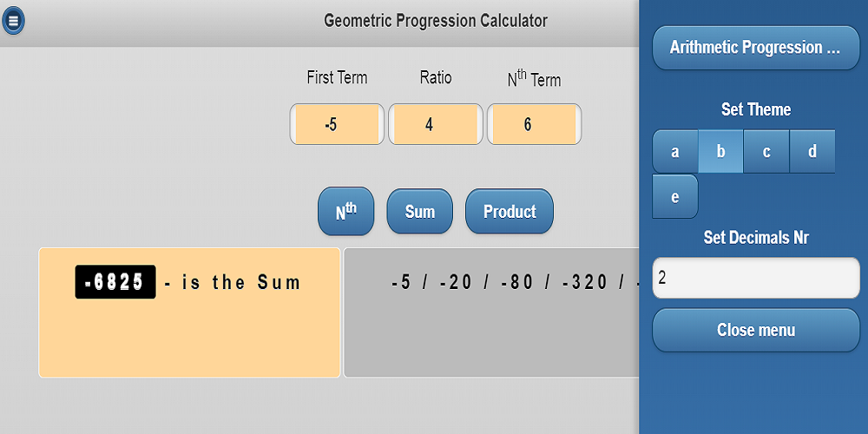
Task: Click the First Term input box
Action: click(x=337, y=124)
